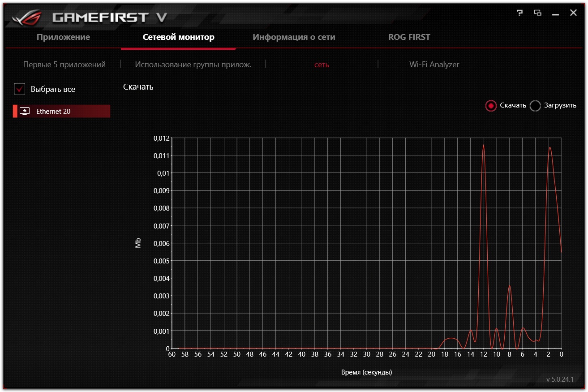
Task: Select the Загрузить radio button
Action: coord(535,106)
